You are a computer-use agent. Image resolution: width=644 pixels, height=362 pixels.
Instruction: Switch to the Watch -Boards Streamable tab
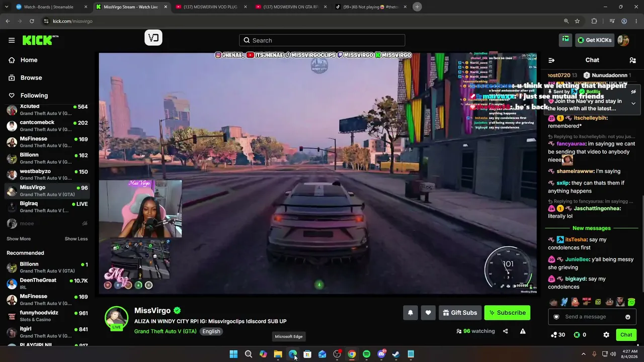52,7
